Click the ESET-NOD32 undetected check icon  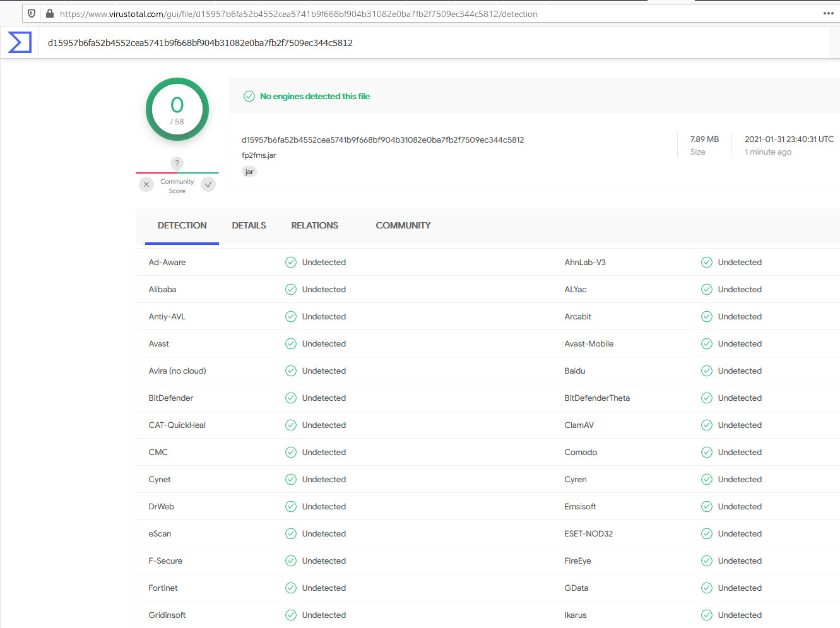[707, 534]
